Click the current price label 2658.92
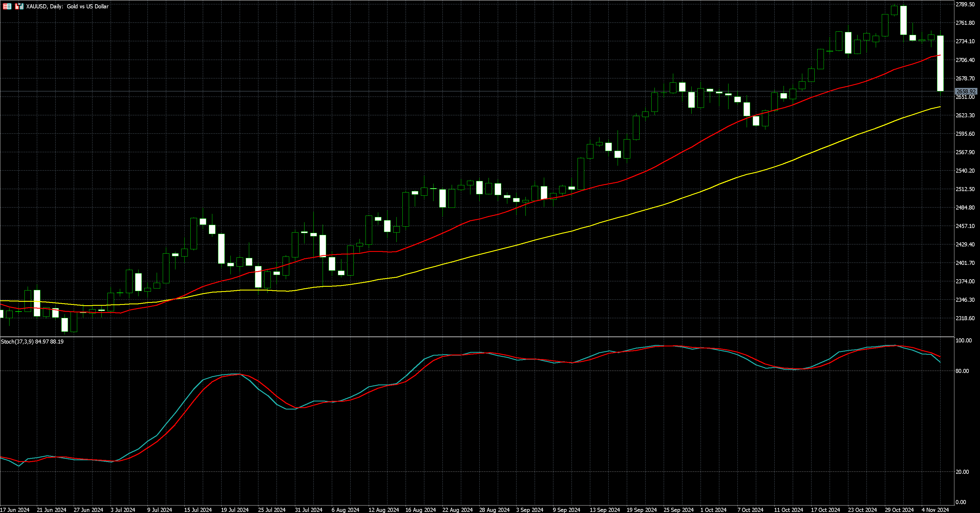 point(966,91)
